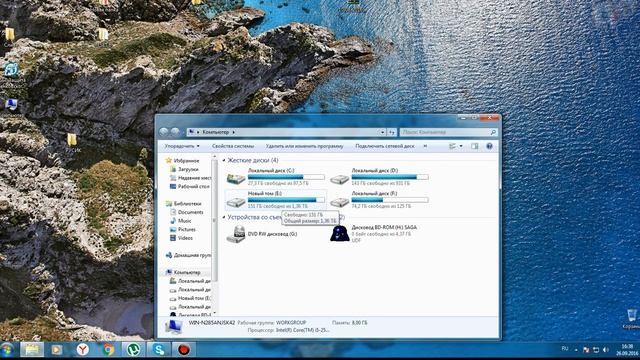The height and width of the screenshot is (360, 640).
Task: Click the Explorer folder taskbar button
Action: pos(32,350)
